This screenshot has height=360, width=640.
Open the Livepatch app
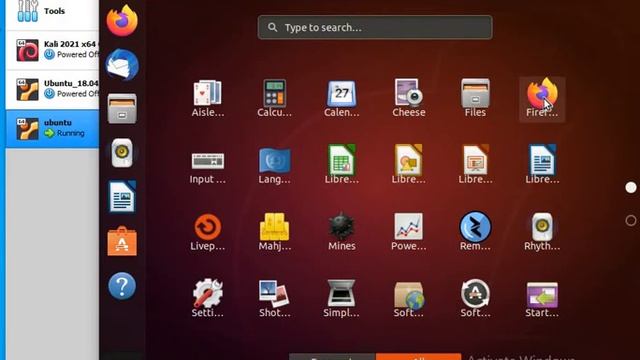[207, 232]
